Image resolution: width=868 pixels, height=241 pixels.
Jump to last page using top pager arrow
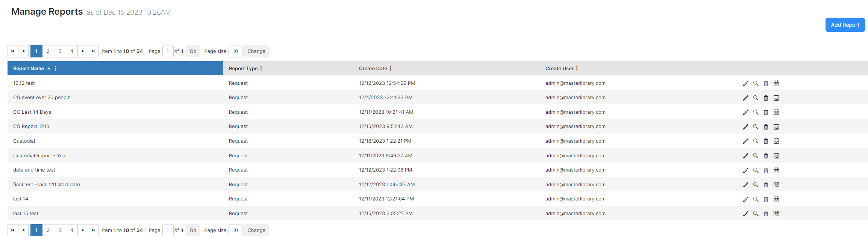pyautogui.click(x=93, y=51)
